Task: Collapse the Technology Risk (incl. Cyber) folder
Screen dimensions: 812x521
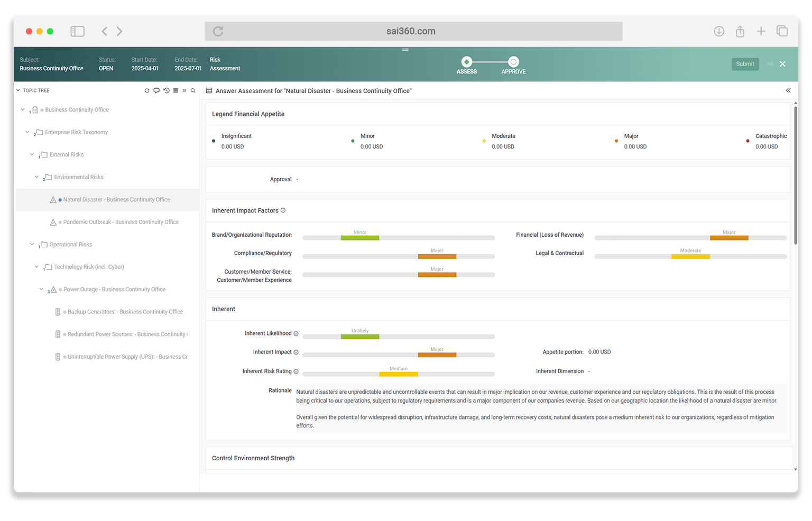Action: (36, 267)
